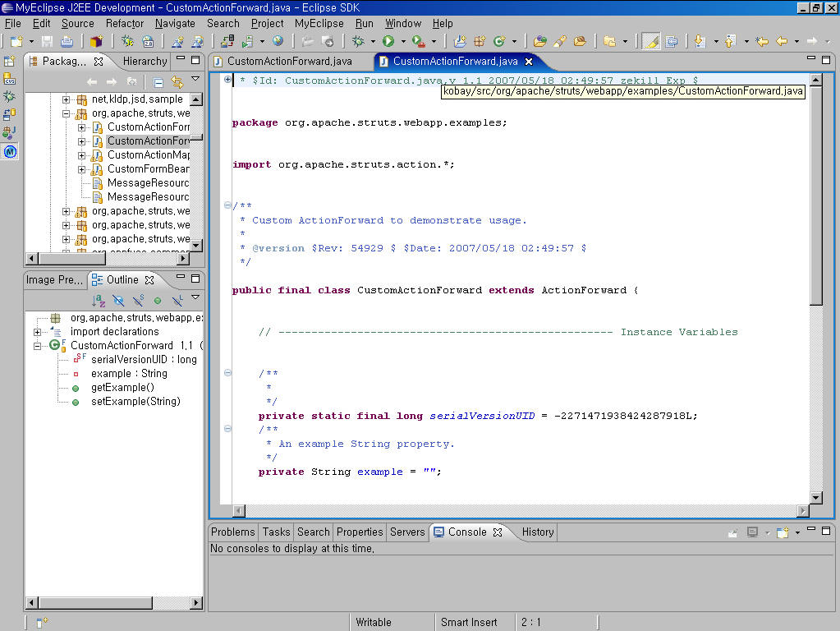Toggle Mark Occurrences highlighter in toolbar
This screenshot has width=840, height=631.
coord(650,41)
